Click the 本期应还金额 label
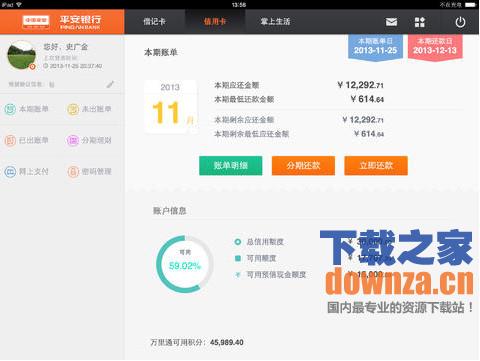 236,85
